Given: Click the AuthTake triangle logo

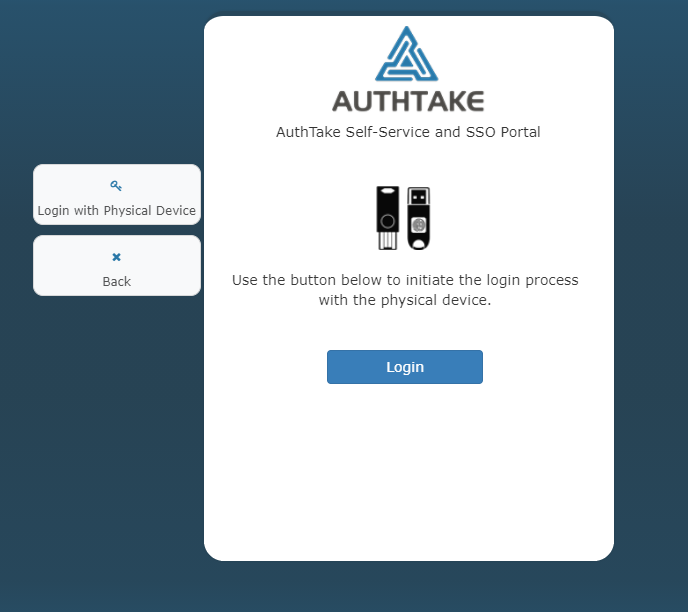Looking at the screenshot, I should click(x=406, y=54).
